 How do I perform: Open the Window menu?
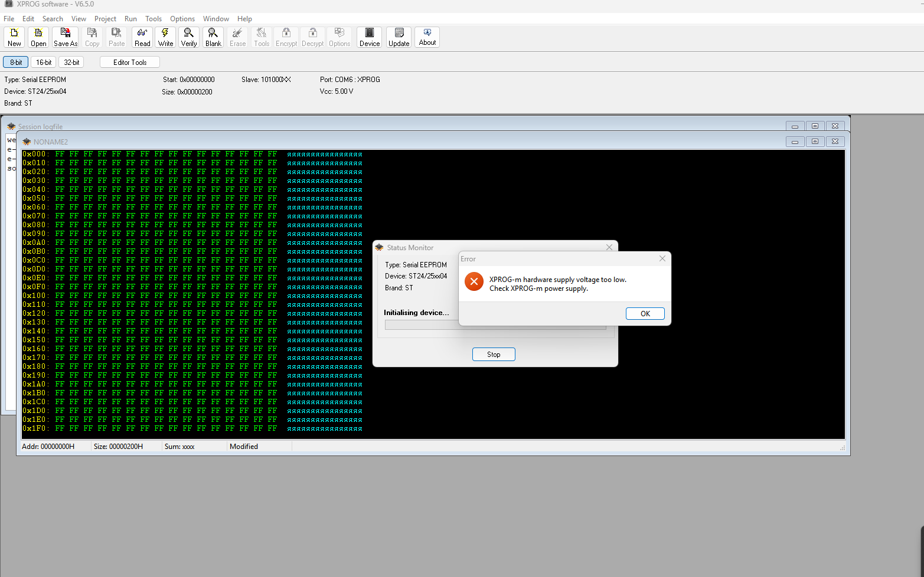[216, 19]
